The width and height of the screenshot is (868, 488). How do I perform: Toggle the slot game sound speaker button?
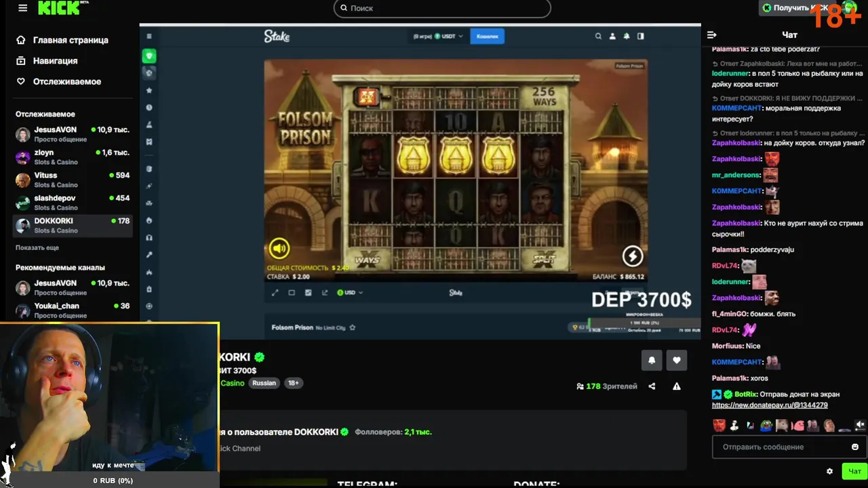click(279, 249)
